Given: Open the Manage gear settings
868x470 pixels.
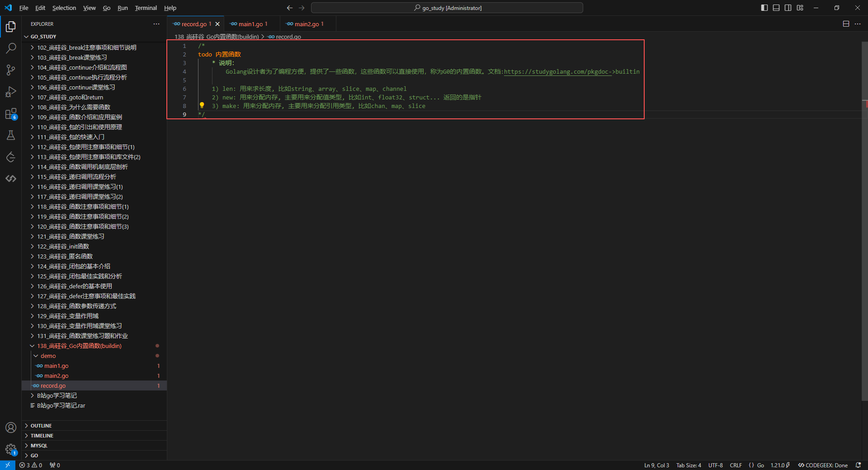Looking at the screenshot, I should coord(11,449).
